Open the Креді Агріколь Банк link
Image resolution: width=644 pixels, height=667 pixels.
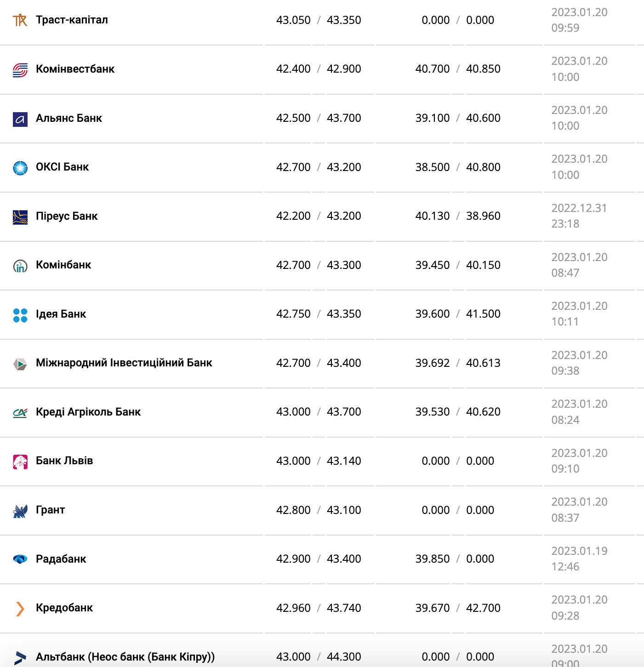(x=88, y=412)
